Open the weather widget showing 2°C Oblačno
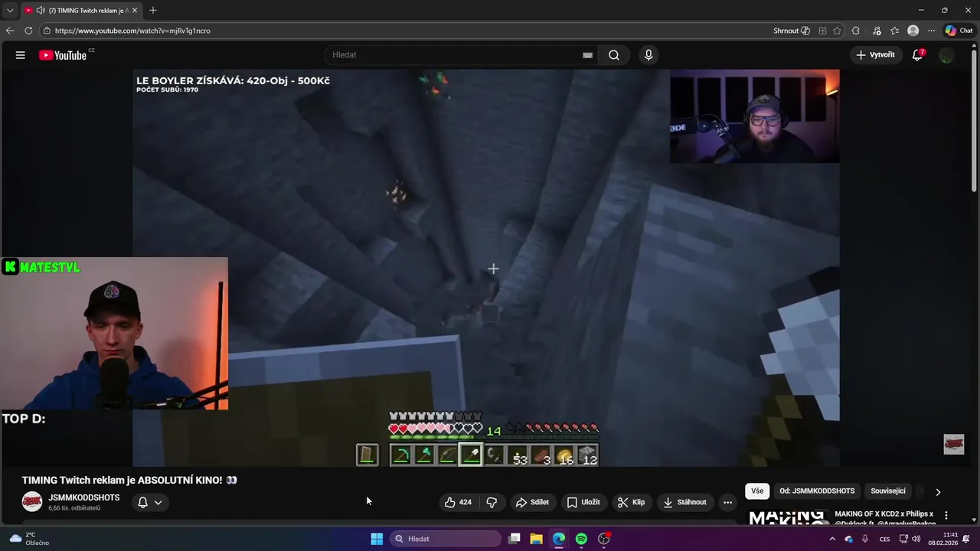 [x=31, y=539]
